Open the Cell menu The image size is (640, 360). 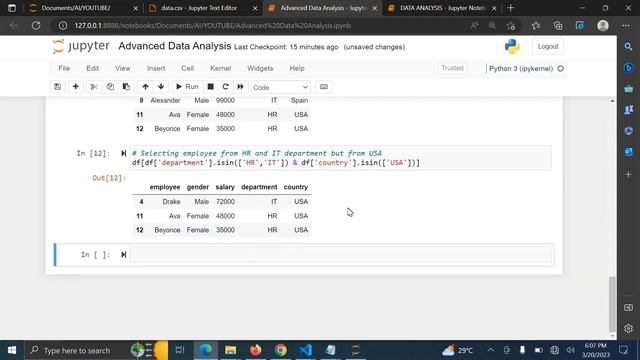[x=187, y=68]
